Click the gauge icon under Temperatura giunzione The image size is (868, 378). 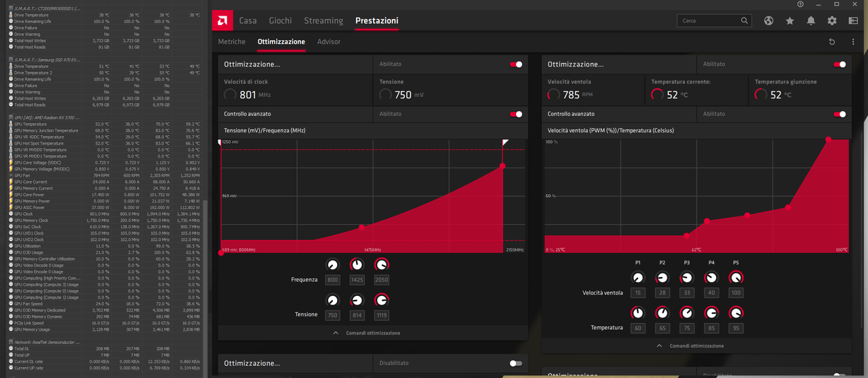point(761,95)
